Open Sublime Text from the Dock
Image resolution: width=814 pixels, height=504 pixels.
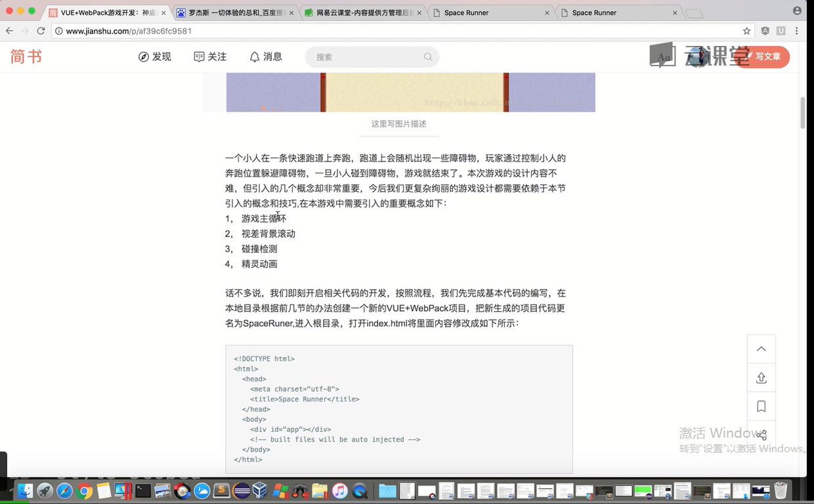pyautogui.click(x=221, y=491)
